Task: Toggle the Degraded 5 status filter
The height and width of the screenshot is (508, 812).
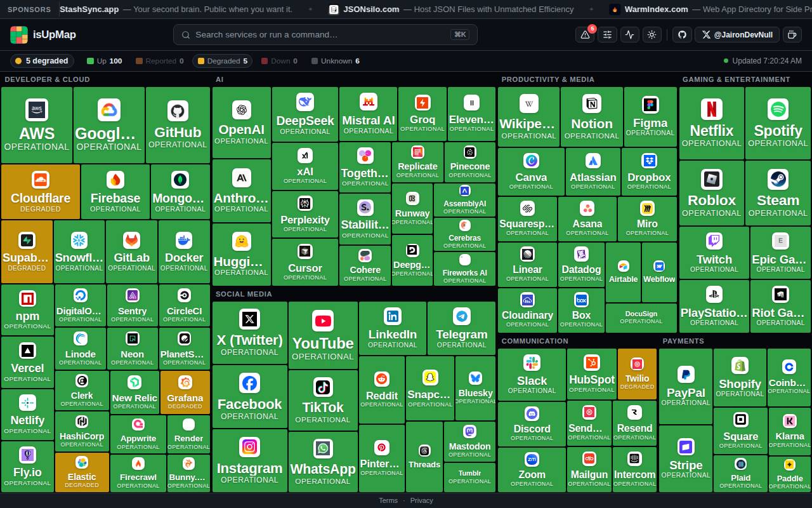Action: (223, 61)
